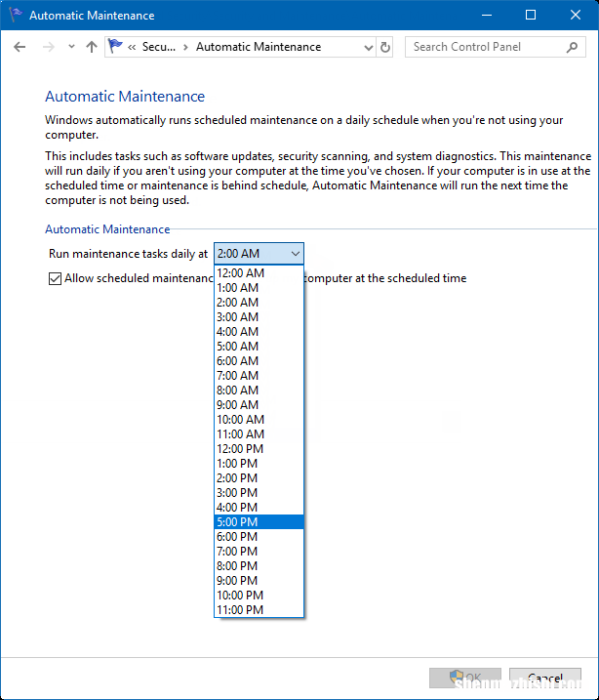This screenshot has height=700, width=599.
Task: Click the Cancel button
Action: [x=545, y=679]
